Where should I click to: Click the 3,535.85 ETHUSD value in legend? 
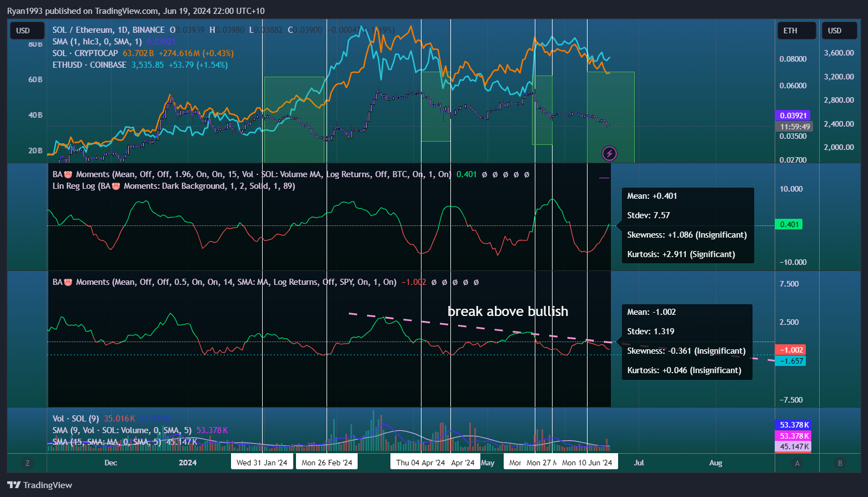(148, 65)
